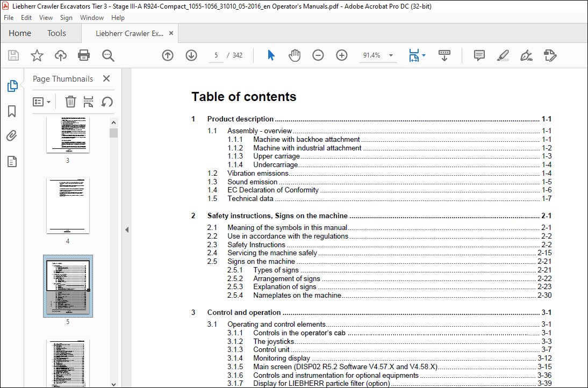Go to next page arrow
588x388 pixels.
[x=191, y=55]
